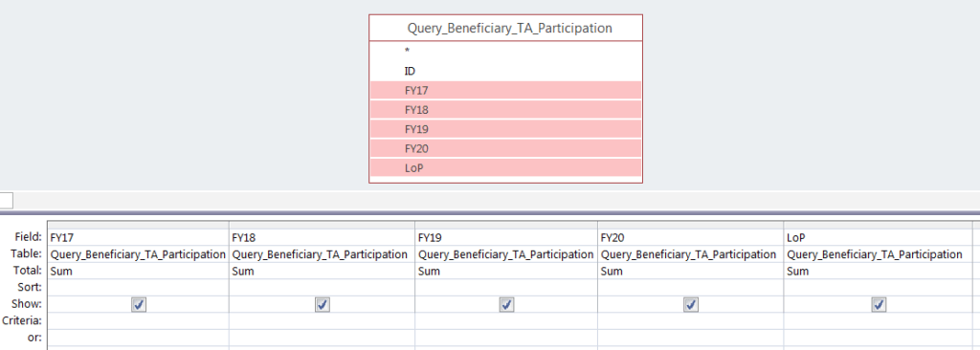The image size is (980, 350).
Task: Toggle Show checkbox for FY18 column
Action: 323,304
